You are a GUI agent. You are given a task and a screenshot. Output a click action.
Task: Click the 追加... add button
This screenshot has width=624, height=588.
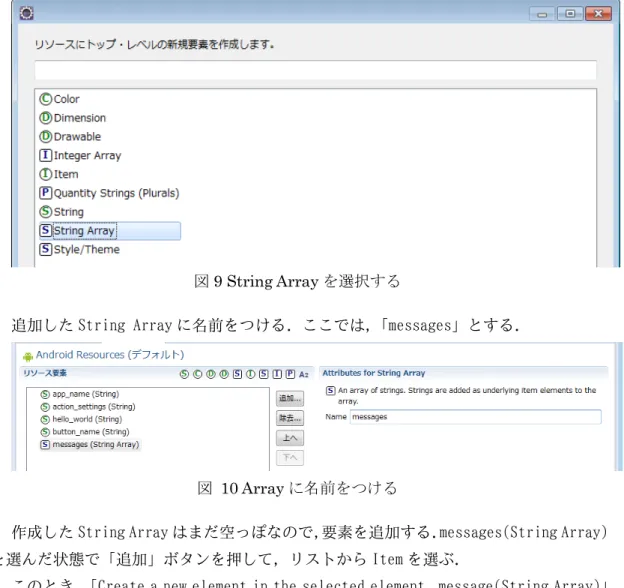[290, 398]
